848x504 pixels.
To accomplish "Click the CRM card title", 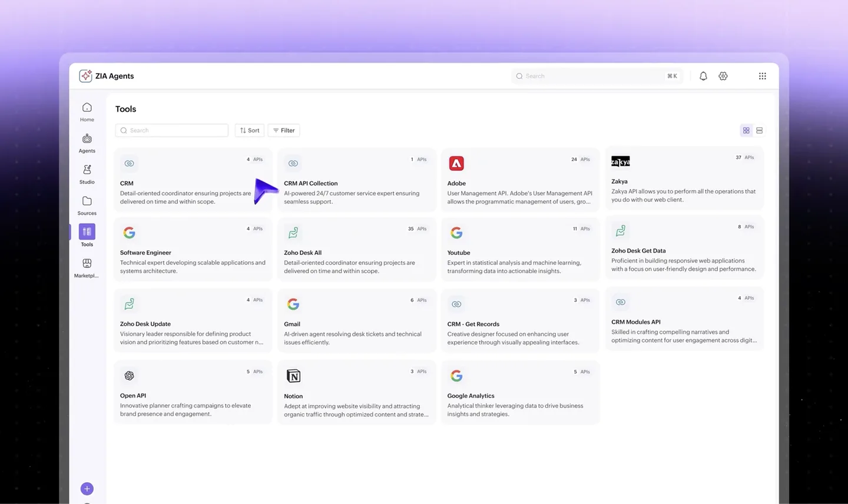I will (x=127, y=184).
